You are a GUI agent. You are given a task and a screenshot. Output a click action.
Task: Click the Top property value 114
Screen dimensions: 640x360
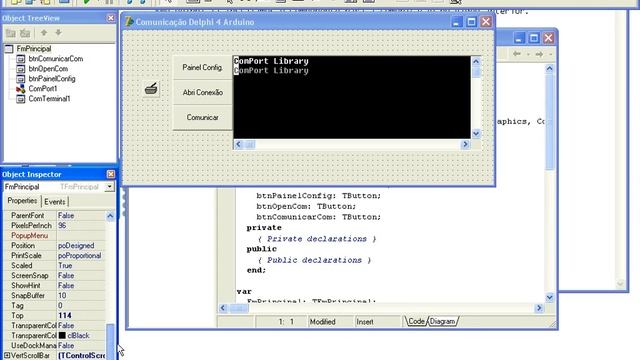pos(64,316)
